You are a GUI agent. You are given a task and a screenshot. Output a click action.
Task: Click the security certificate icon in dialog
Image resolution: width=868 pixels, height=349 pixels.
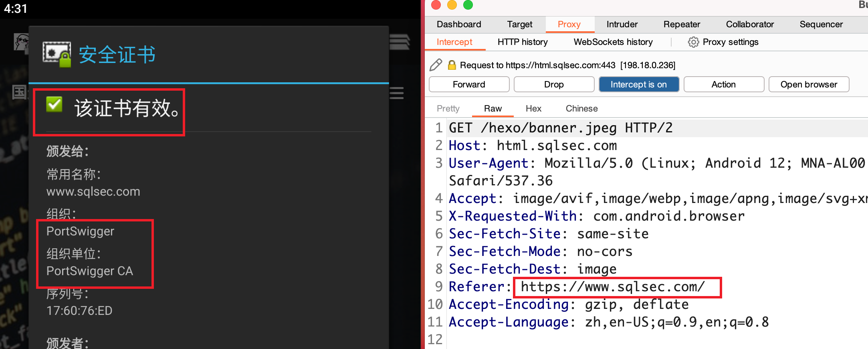(x=57, y=54)
